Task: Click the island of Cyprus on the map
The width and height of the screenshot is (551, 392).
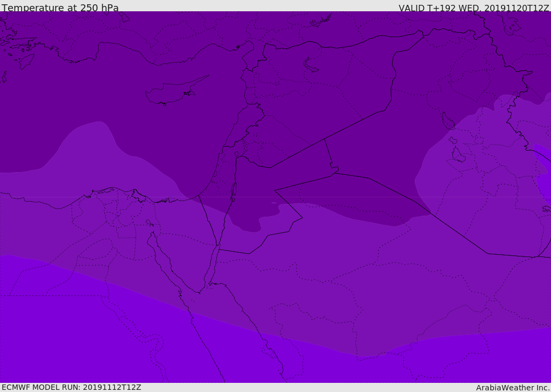Action: pos(174,92)
